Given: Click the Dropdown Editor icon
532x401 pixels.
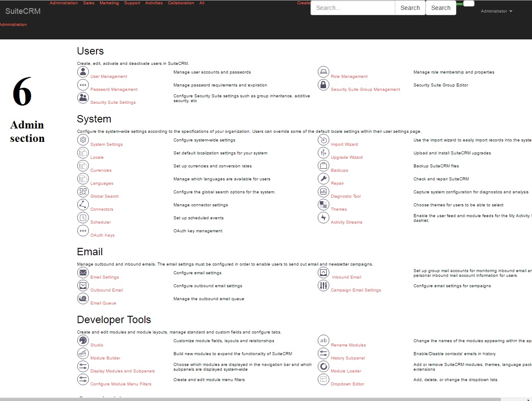Looking at the screenshot, I should [x=324, y=379].
